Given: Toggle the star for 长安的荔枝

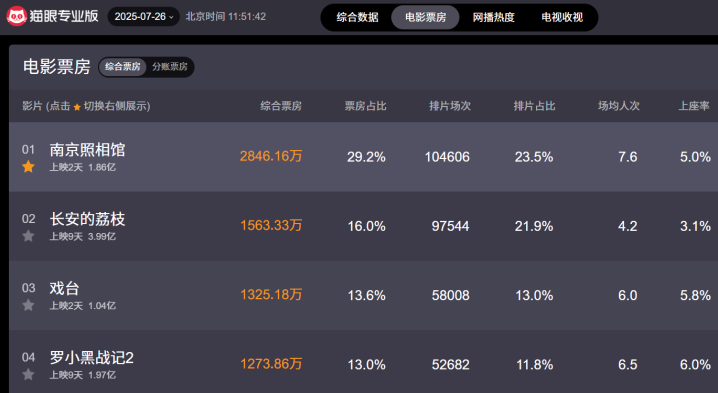Looking at the screenshot, I should tap(28, 236).
